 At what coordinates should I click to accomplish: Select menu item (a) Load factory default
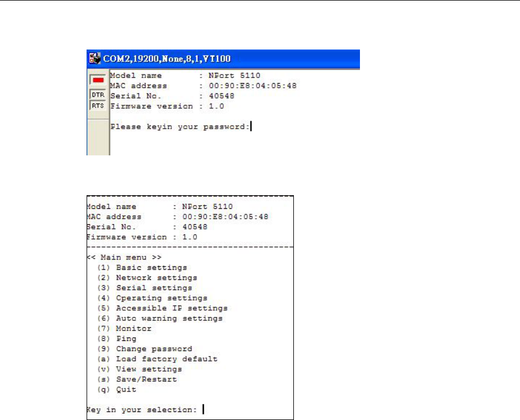158,359
